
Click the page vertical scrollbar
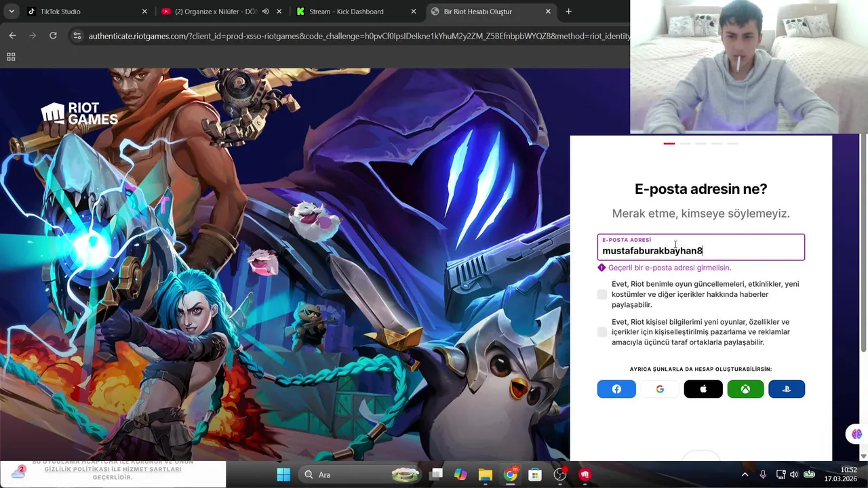click(x=863, y=243)
